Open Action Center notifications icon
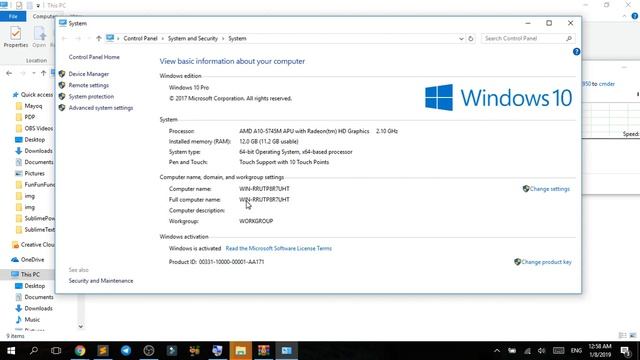Screen dimensions: 640x360 pos(625,351)
